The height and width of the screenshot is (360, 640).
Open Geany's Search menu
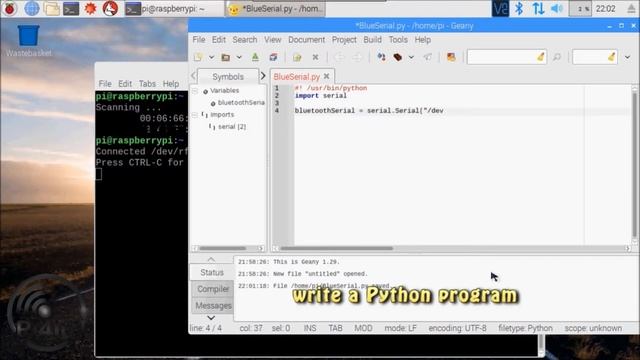(x=245, y=40)
